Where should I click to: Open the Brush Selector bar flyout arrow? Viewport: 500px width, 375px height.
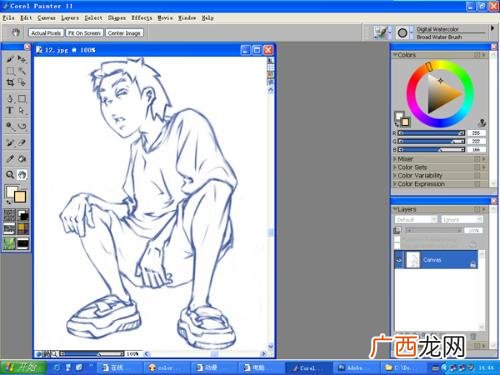492,29
